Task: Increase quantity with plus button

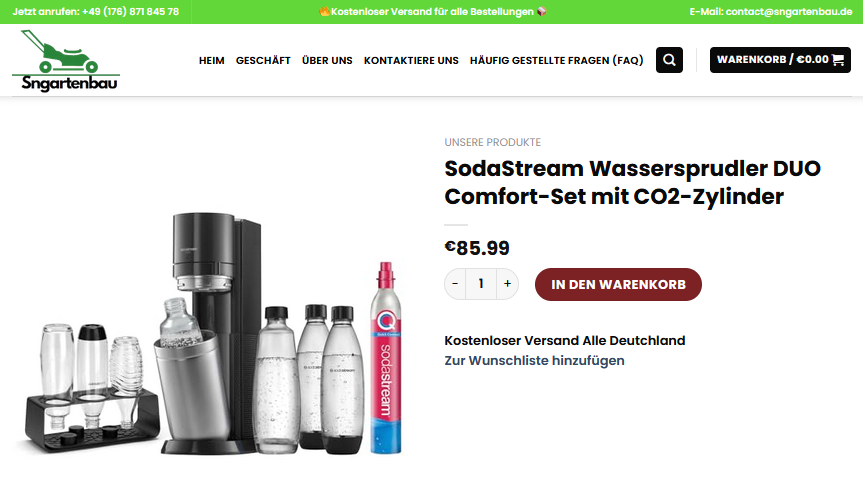Action: click(x=507, y=284)
